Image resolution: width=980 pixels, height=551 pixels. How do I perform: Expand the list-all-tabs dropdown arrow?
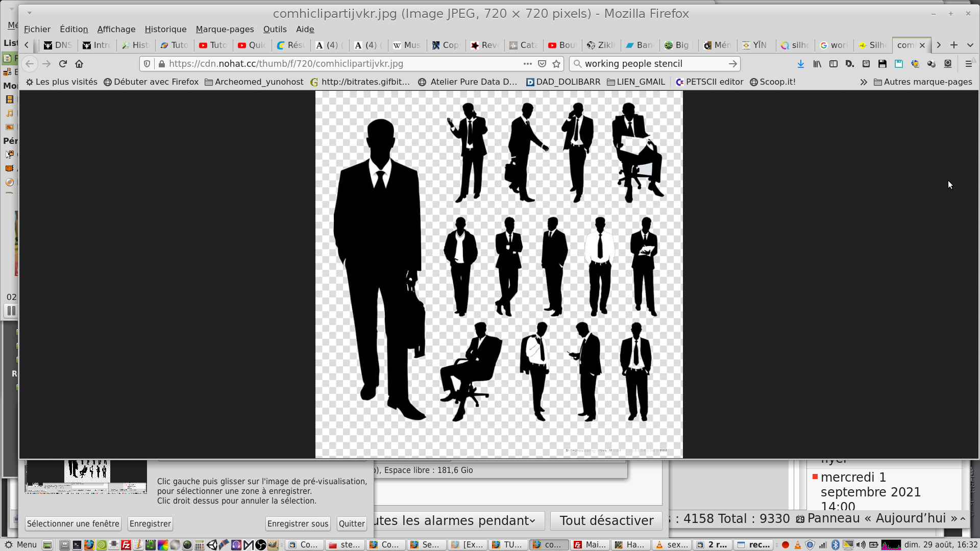[970, 45]
